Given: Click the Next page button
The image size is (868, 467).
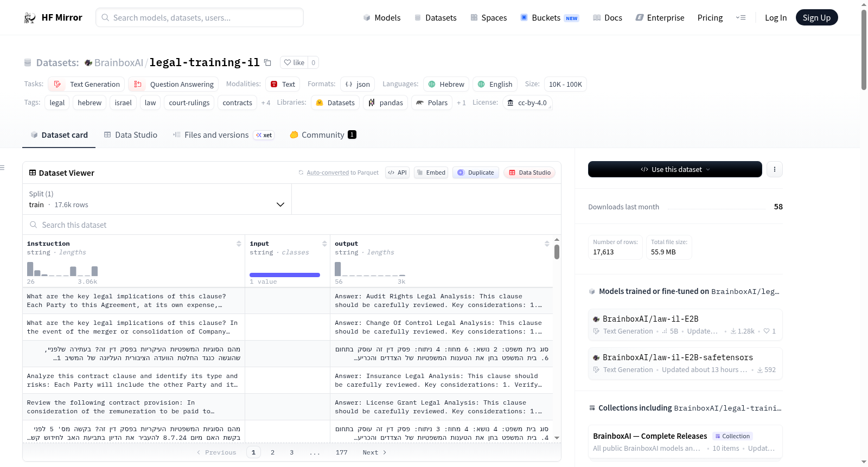Looking at the screenshot, I should click(374, 452).
